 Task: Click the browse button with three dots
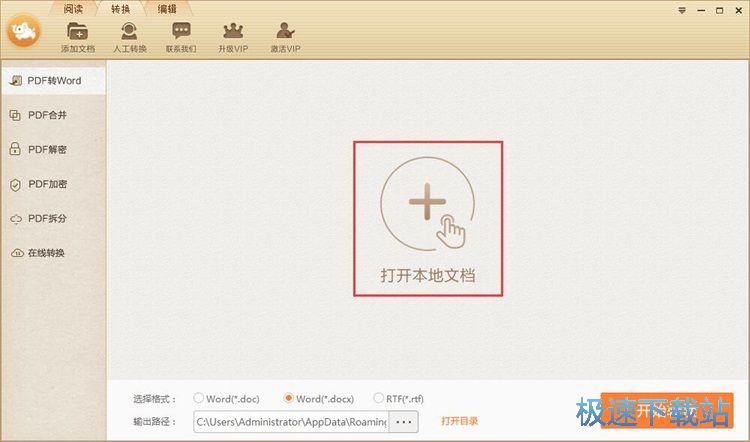coord(404,422)
